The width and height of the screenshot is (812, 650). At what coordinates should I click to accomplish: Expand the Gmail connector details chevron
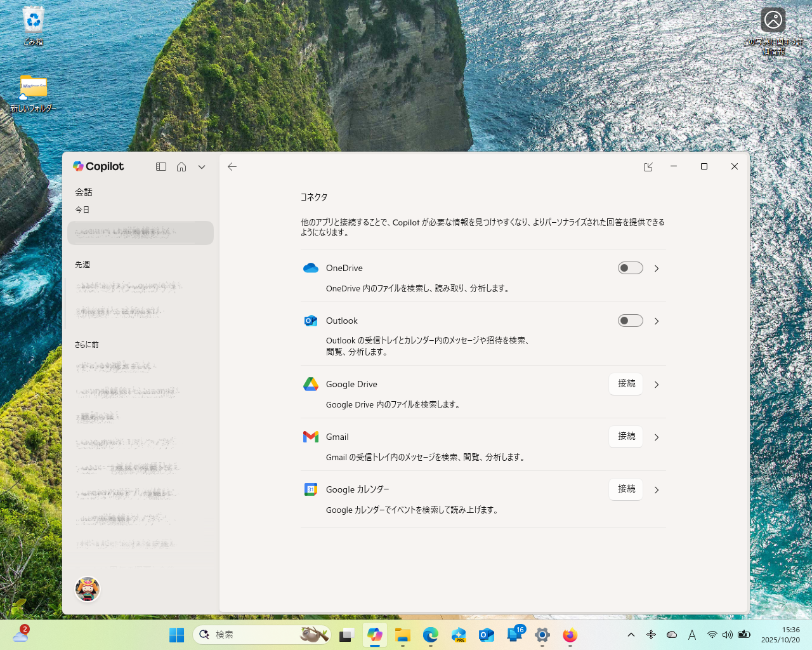point(657,437)
